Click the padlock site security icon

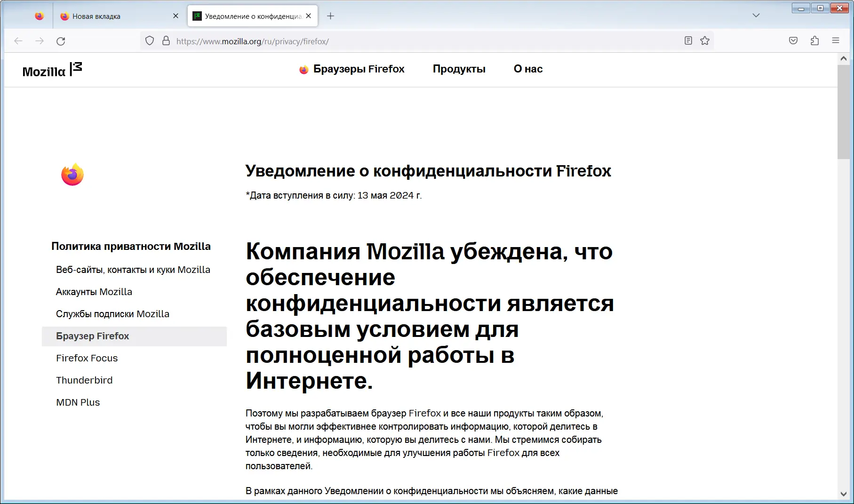click(166, 40)
